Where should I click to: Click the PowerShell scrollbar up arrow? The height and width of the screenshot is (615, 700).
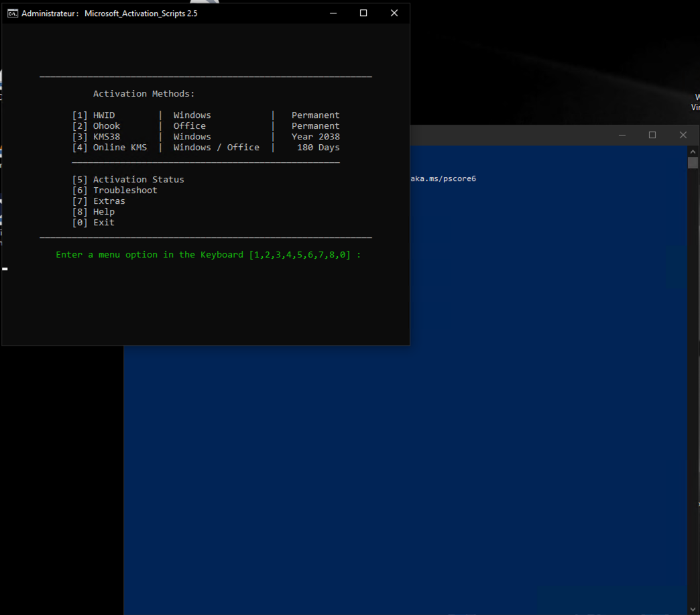[x=693, y=152]
